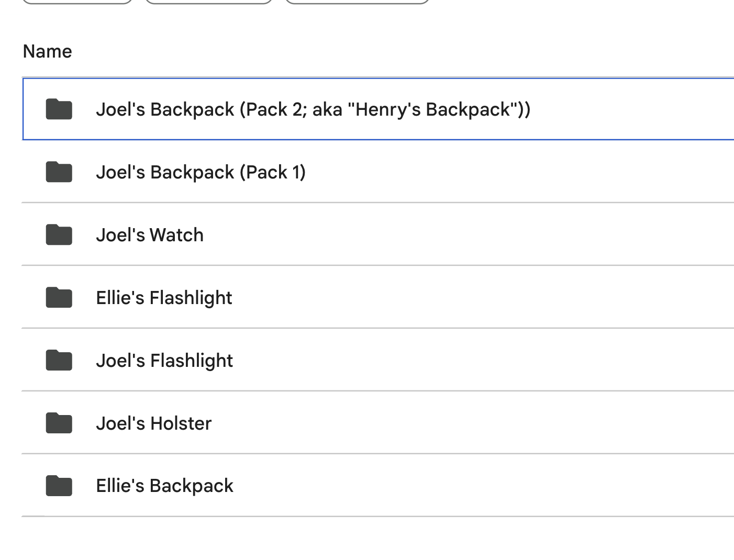The height and width of the screenshot is (560, 734).
Task: Select the Joel's Watch folder name
Action: coord(150,235)
